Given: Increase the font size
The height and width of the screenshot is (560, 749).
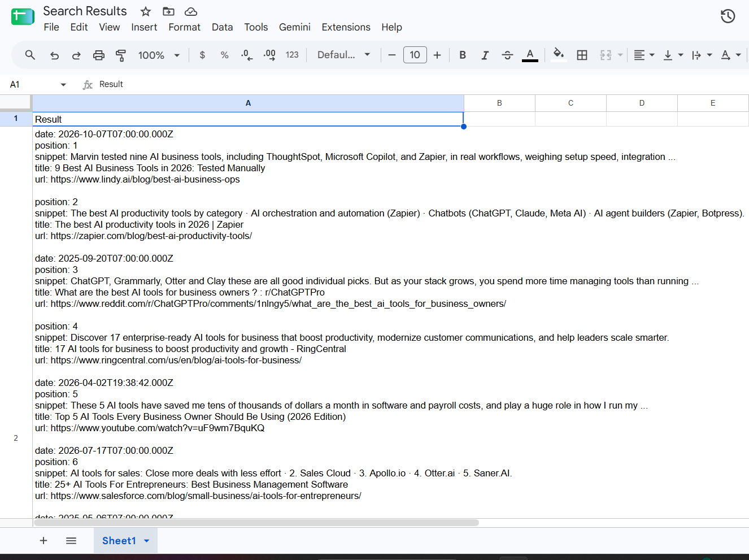Looking at the screenshot, I should point(437,55).
